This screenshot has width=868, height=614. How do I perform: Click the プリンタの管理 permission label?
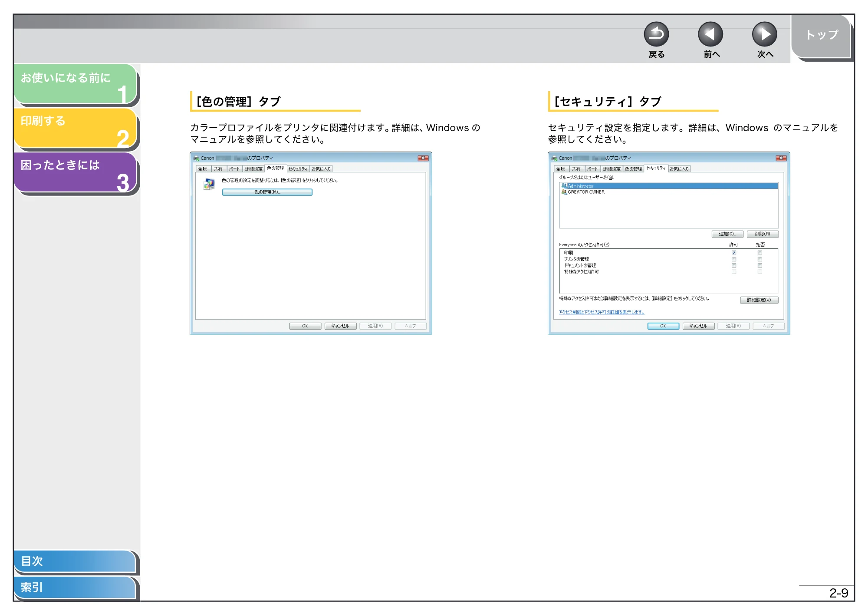tap(576, 259)
